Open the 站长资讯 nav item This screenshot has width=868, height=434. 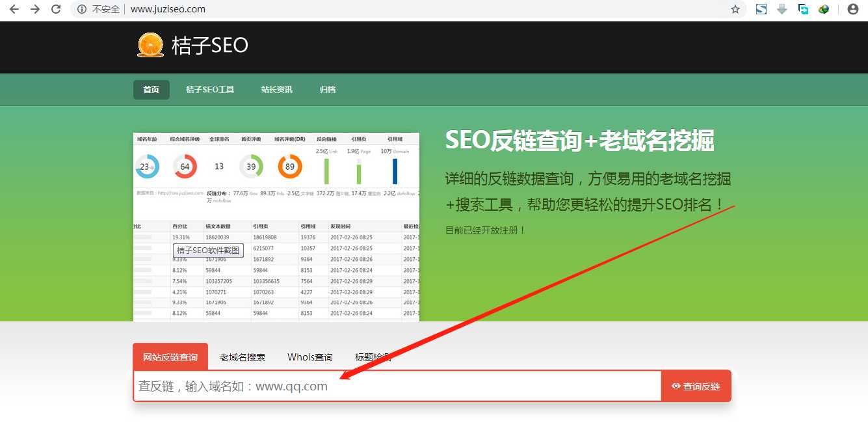[277, 90]
